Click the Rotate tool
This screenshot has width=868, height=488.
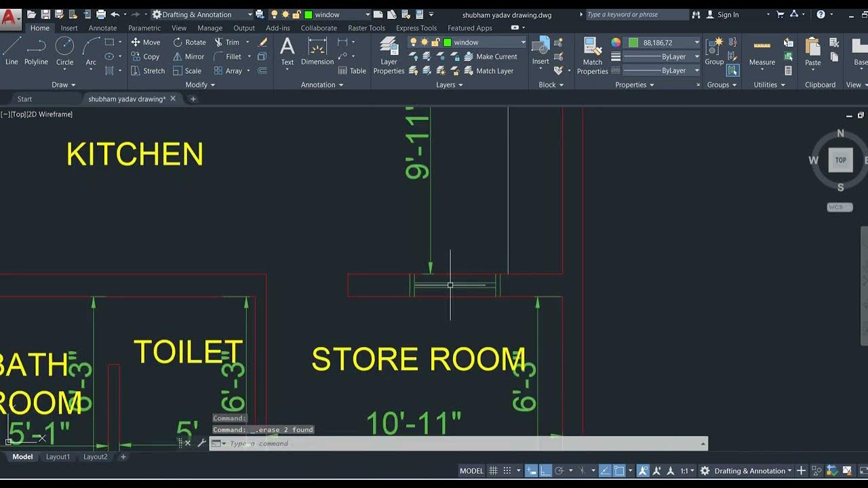coord(189,42)
